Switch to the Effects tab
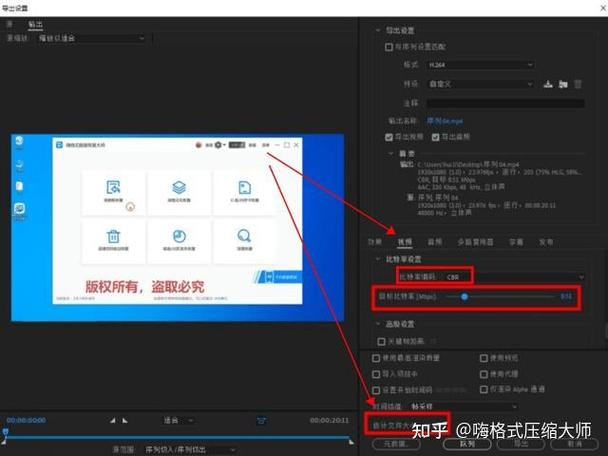The height and width of the screenshot is (456, 608). (375, 242)
